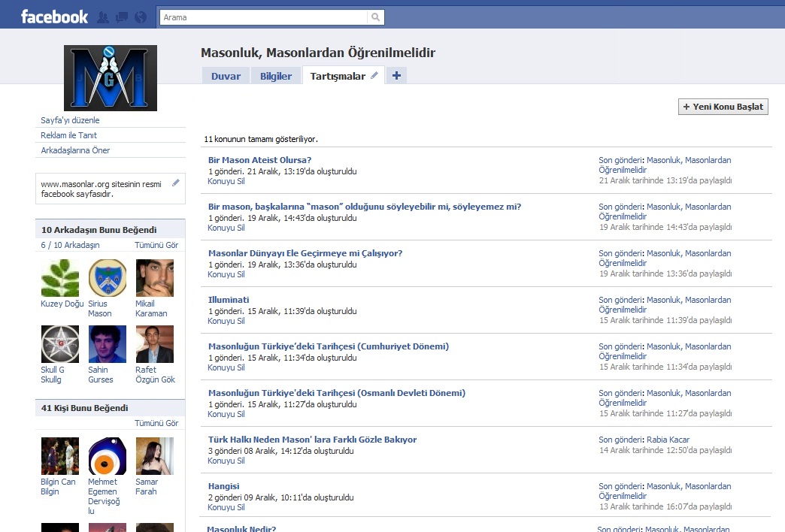The image size is (785, 532).
Task: Open Mehmet Egemen's evil eye avatar
Action: pyautogui.click(x=107, y=456)
